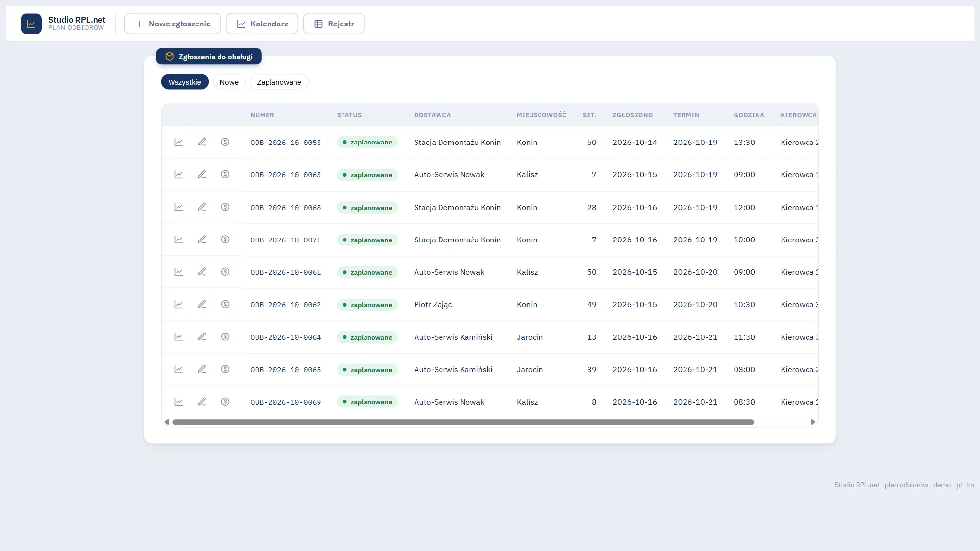
Task: Open chart icon for ODB-2026-10-0065
Action: [179, 369]
